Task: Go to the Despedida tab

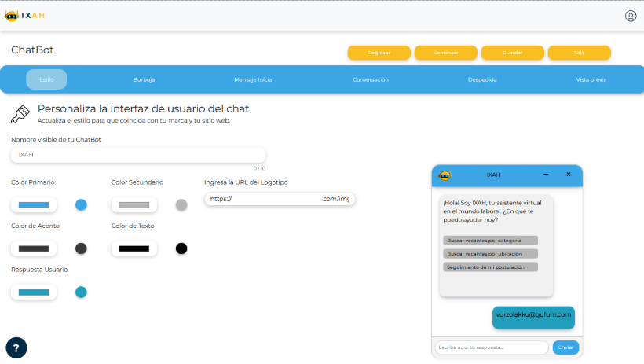Action: [x=482, y=79]
